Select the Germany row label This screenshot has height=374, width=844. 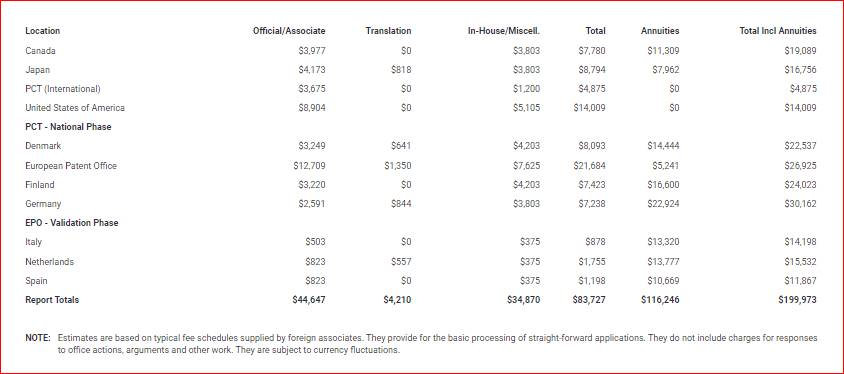pyautogui.click(x=43, y=204)
